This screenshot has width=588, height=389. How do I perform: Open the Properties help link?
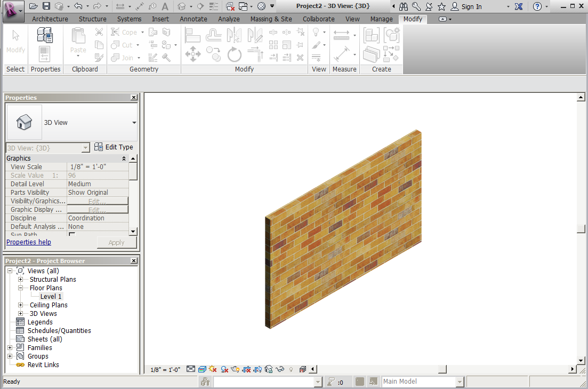28,242
